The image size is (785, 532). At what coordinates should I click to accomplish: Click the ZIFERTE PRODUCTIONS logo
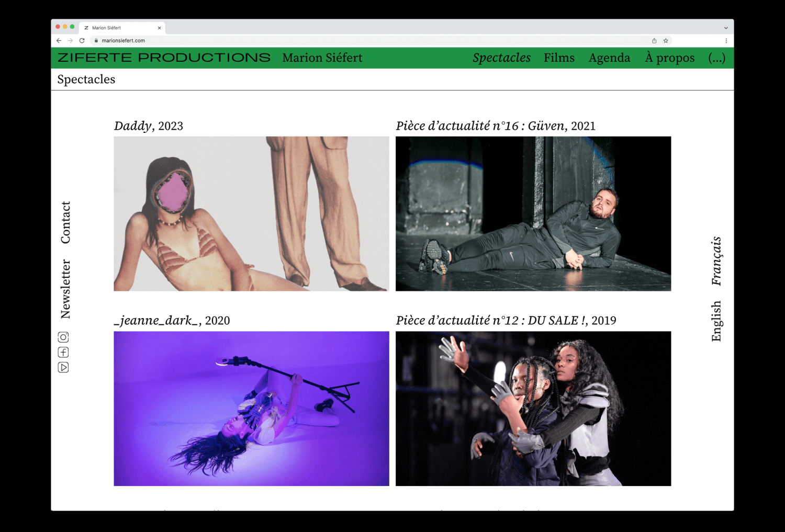click(164, 58)
